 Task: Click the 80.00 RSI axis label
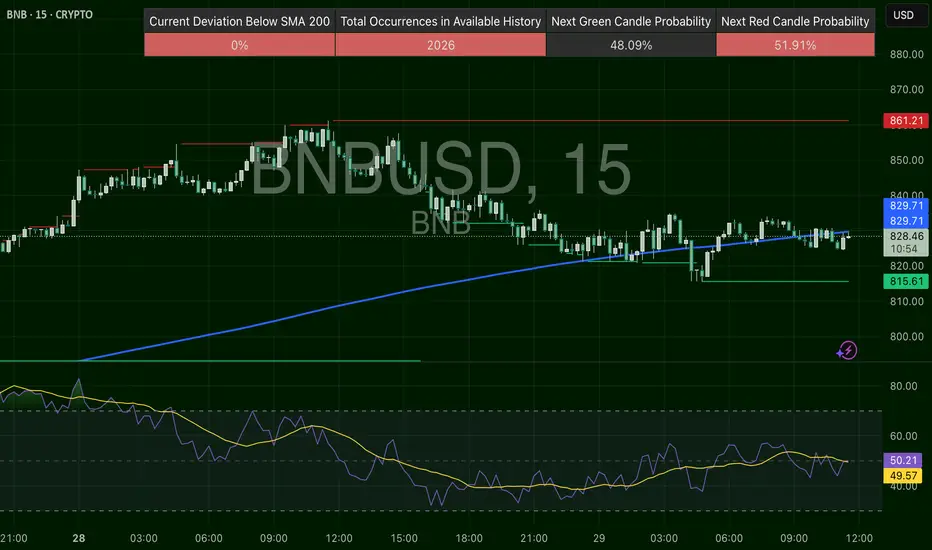903,386
